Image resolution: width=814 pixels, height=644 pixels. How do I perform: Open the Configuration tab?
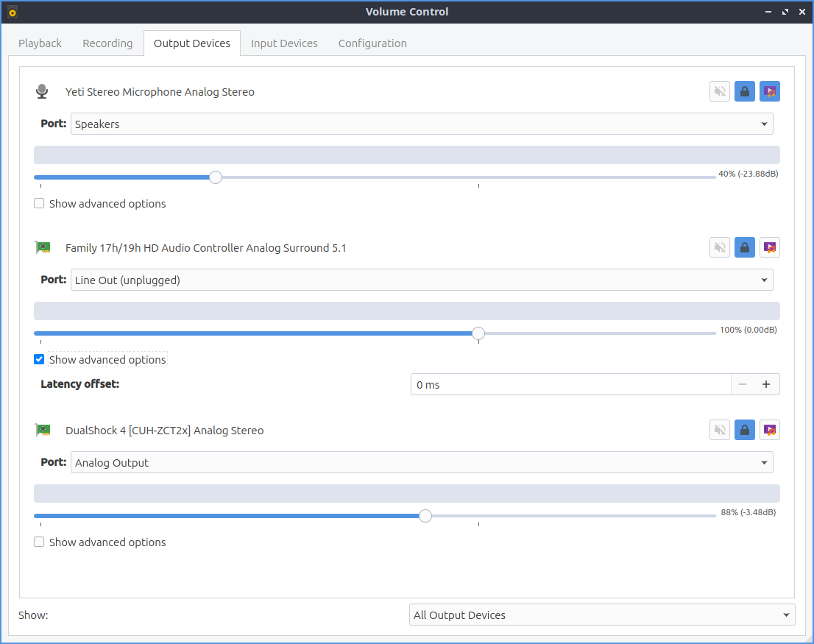pos(372,43)
